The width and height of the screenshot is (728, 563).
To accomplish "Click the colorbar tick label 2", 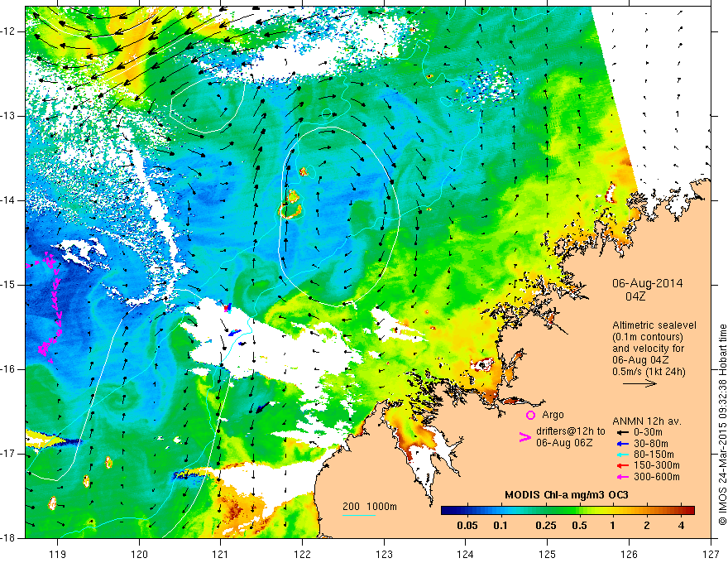I will [x=647, y=526].
